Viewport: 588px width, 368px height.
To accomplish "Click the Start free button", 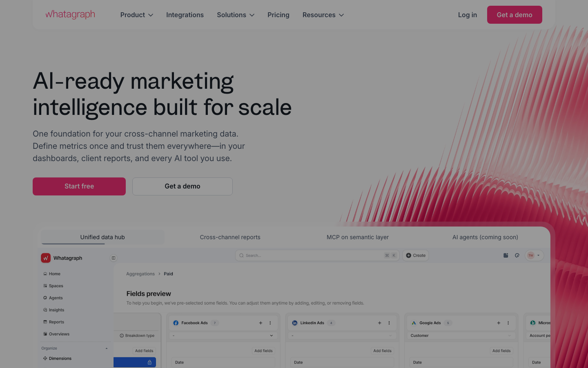I will click(79, 186).
